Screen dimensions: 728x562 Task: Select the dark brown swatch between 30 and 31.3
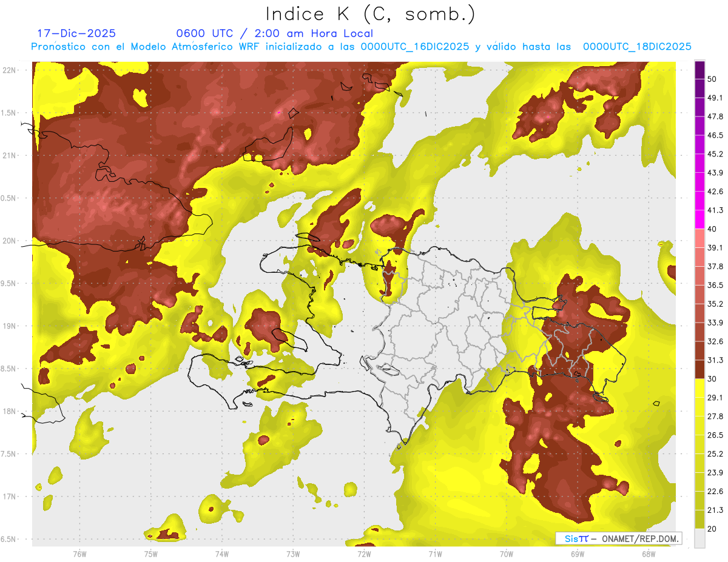[x=700, y=369]
